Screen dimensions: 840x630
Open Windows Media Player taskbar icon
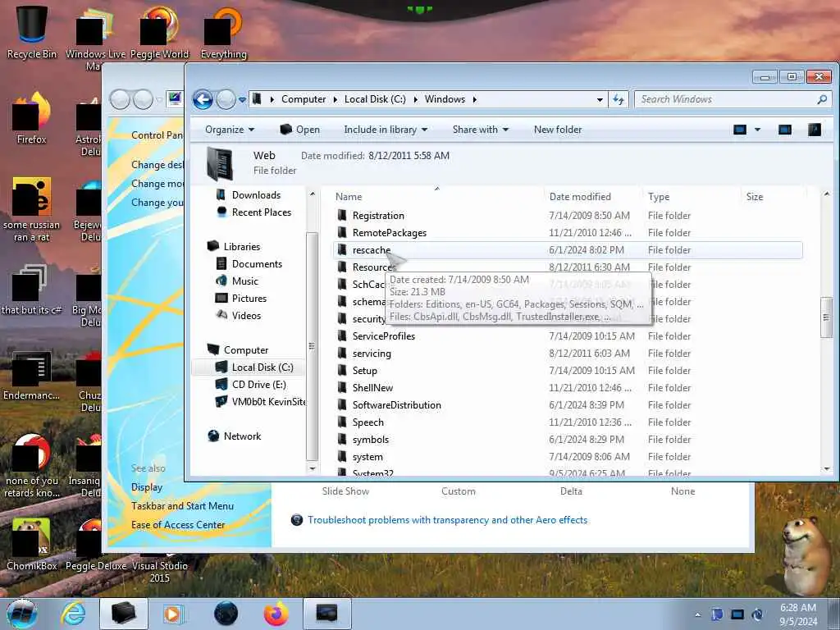tap(173, 614)
